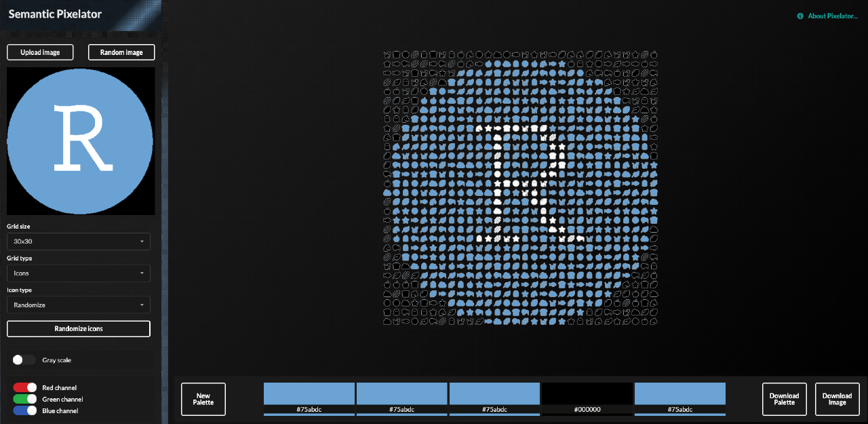Open the Grid size dropdown showing 30x30
This screenshot has width=868, height=424.
pos(78,241)
